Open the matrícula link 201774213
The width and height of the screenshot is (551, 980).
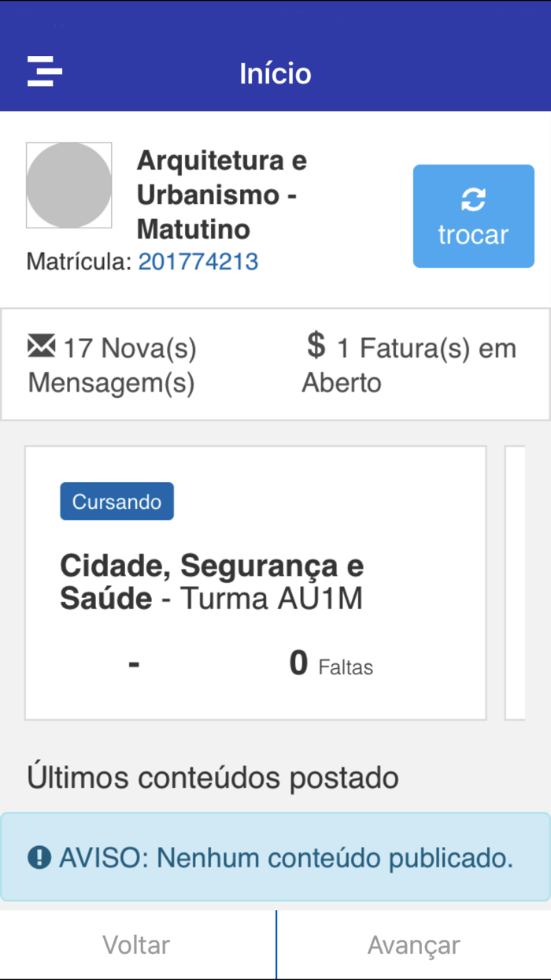(198, 261)
